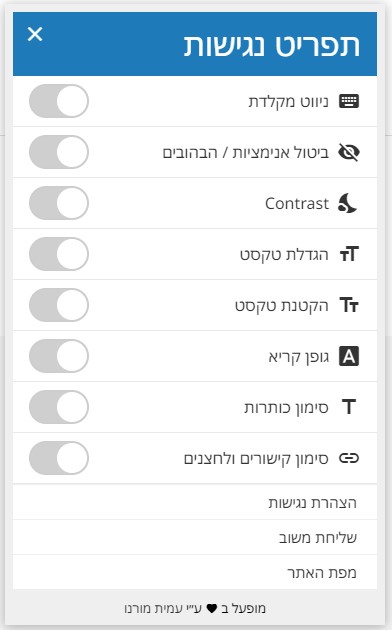
Task: Enable the הקטנת טקסט toggle
Action: (x=59, y=305)
